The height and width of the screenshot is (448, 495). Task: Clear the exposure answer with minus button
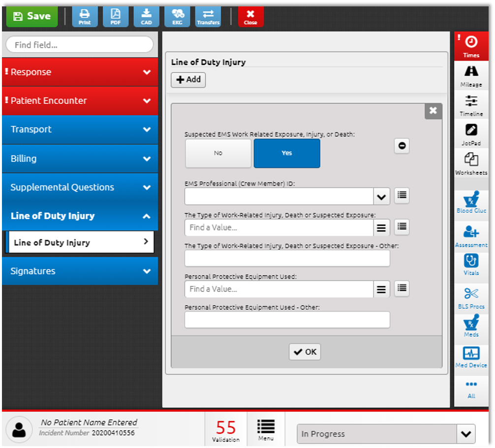(x=402, y=146)
